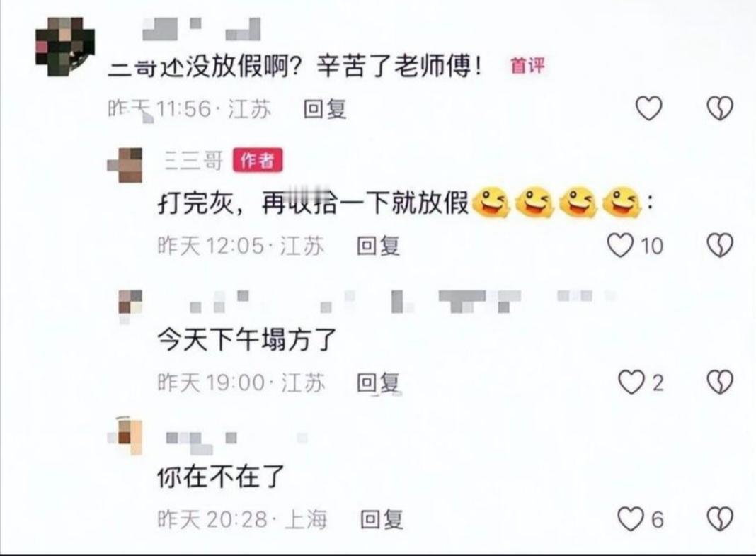The width and height of the screenshot is (756, 556).
Task: Dislike the 今天下午塌方了 comment
Action: 720,382
